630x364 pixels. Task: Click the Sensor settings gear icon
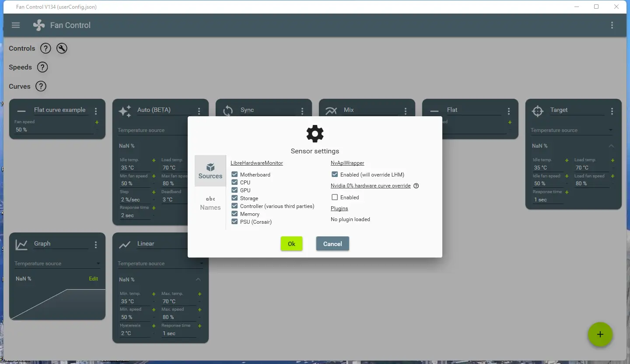[315, 134]
